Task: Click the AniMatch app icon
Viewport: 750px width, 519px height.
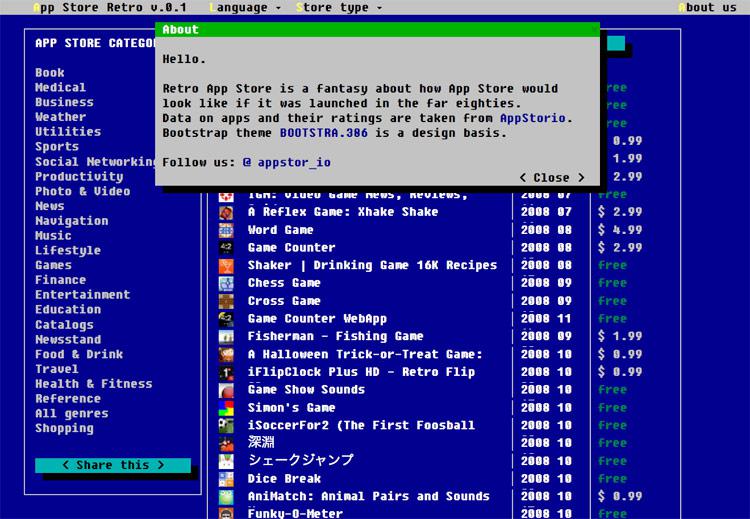Action: (227, 497)
